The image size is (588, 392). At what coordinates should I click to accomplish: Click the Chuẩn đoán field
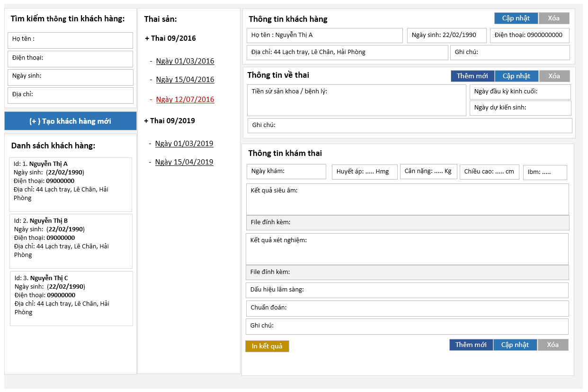[407, 308]
